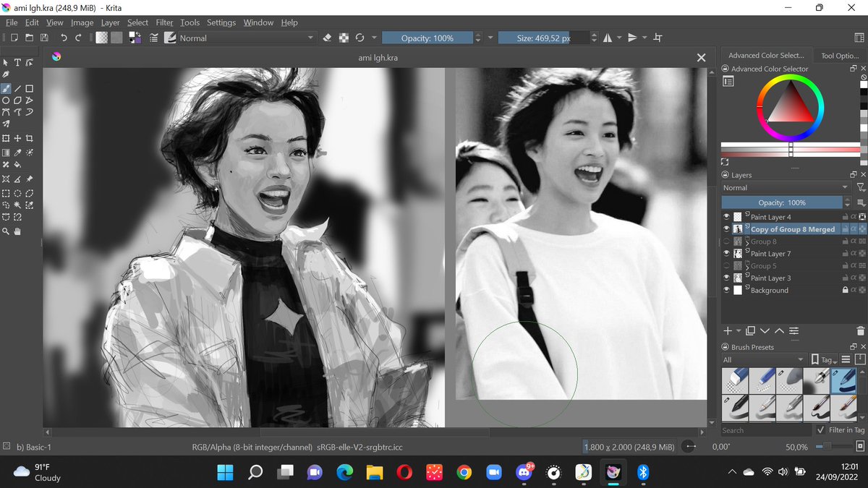Save the document with floppy icon
This screenshot has width=868, height=488.
pos(44,38)
